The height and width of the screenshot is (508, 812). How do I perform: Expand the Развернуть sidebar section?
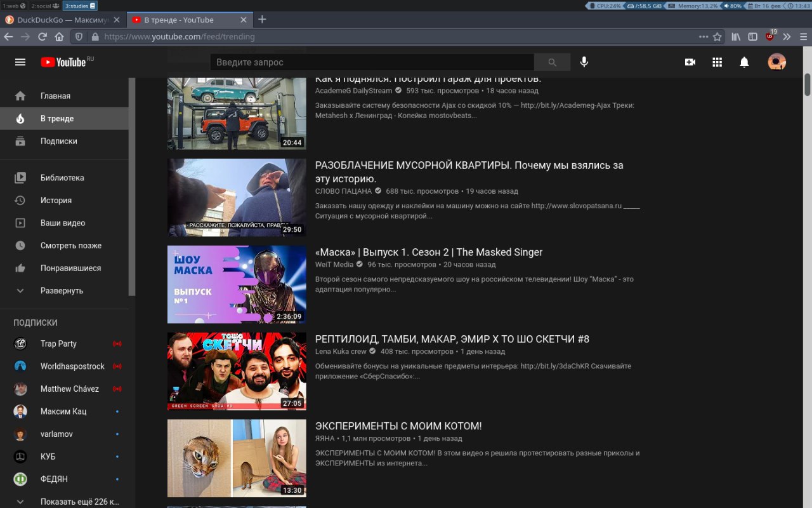pyautogui.click(x=64, y=291)
